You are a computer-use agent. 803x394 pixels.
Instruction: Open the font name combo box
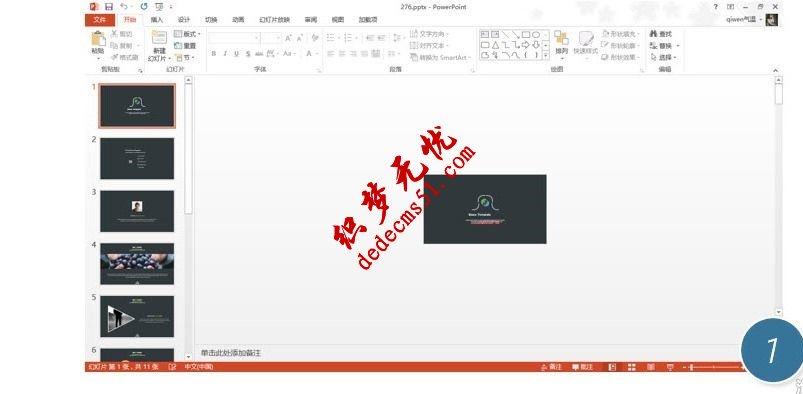(234, 38)
